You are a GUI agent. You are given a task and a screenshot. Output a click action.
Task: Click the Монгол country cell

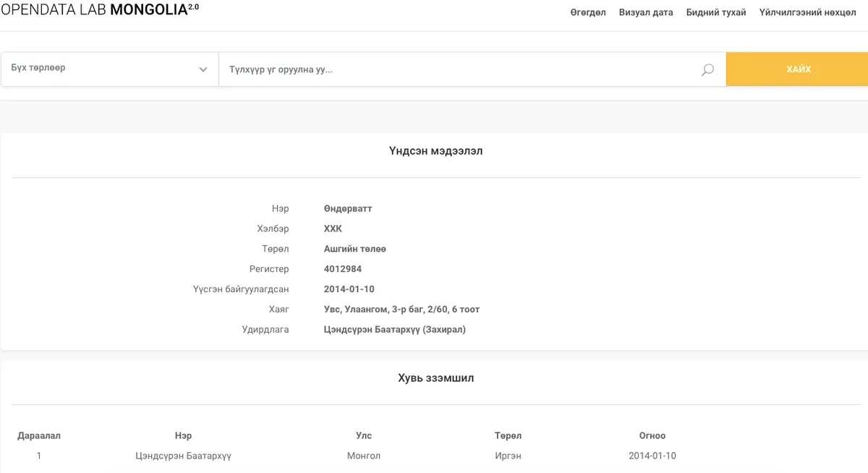[364, 456]
